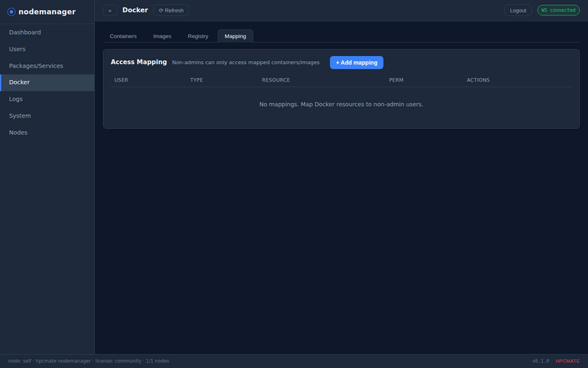
Task: Refresh the Docker page
Action: coord(171,10)
